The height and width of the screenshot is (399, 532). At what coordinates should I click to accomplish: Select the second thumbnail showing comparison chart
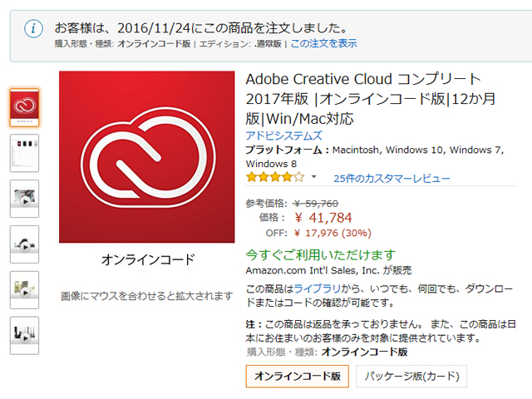(x=24, y=153)
